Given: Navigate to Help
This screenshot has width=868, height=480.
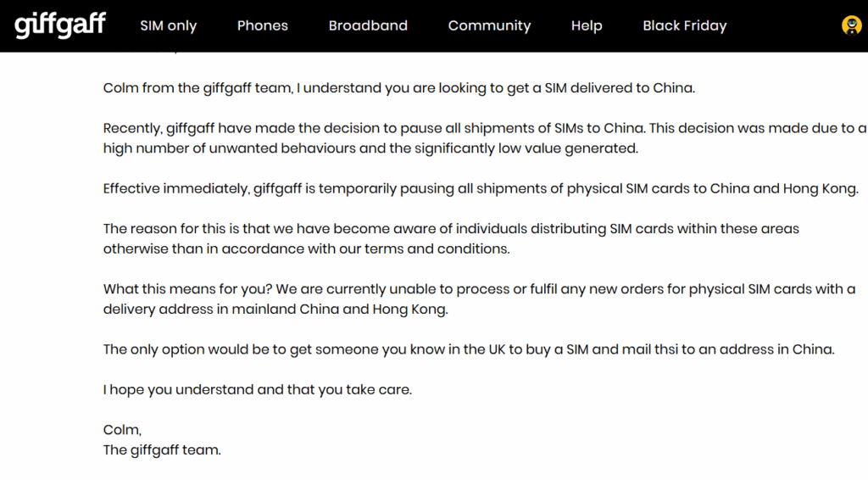Looking at the screenshot, I should coord(586,25).
